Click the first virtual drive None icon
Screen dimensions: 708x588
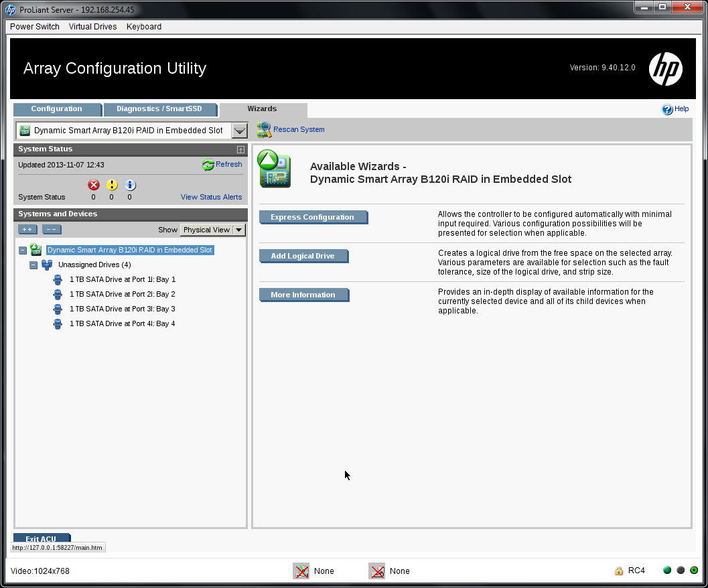pyautogui.click(x=301, y=571)
